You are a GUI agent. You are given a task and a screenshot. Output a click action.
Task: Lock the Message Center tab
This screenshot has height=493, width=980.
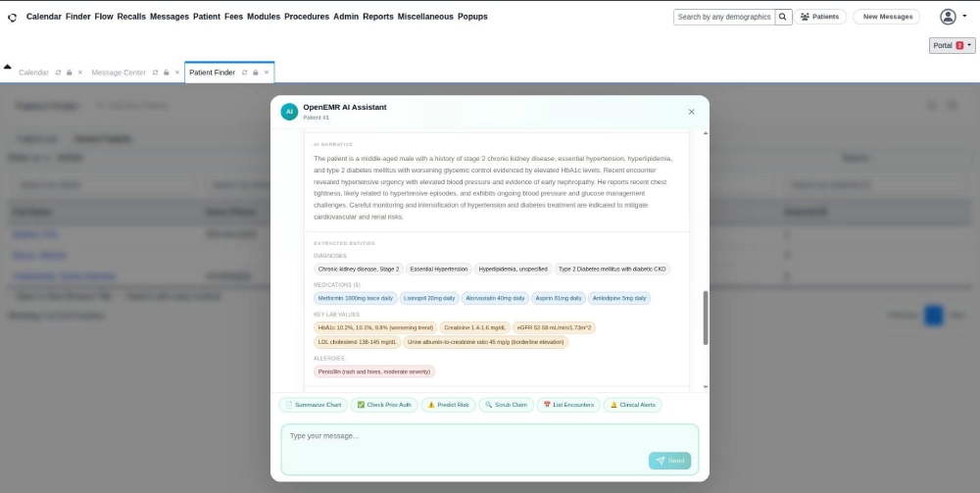[167, 73]
